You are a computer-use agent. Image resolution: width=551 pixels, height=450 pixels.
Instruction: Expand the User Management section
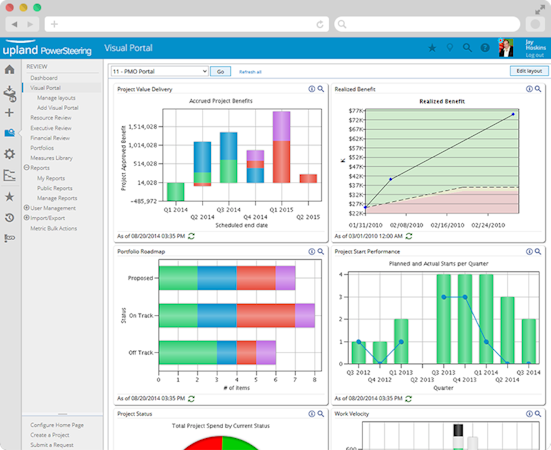(x=26, y=208)
